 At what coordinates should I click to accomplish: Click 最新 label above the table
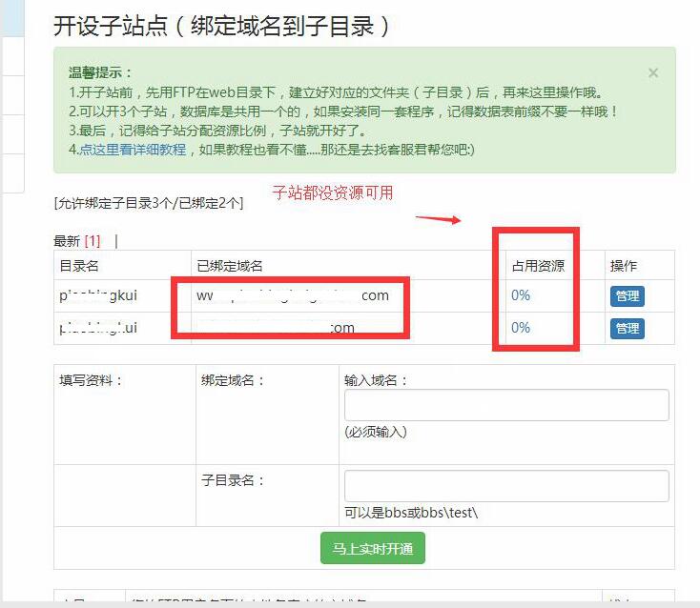[67, 241]
